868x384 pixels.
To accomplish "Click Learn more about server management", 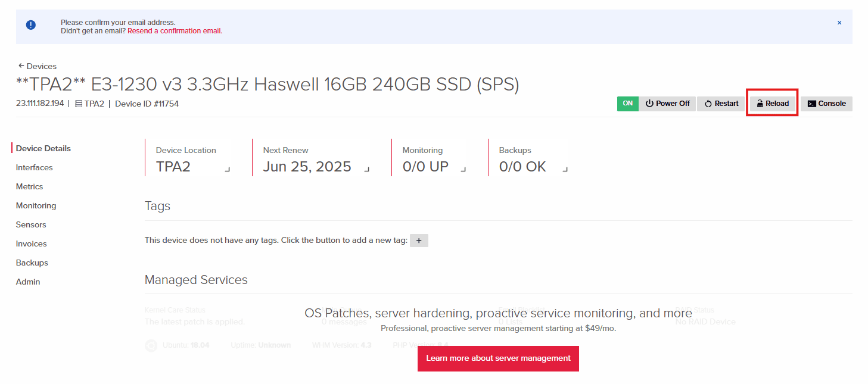I will [x=498, y=358].
